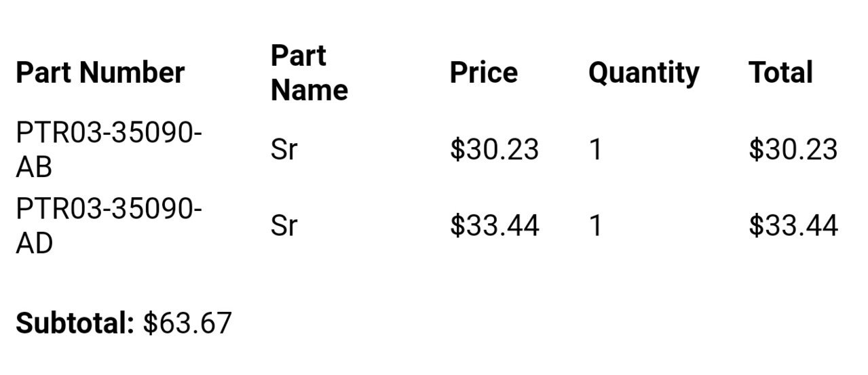Click the Price column header

pos(483,73)
